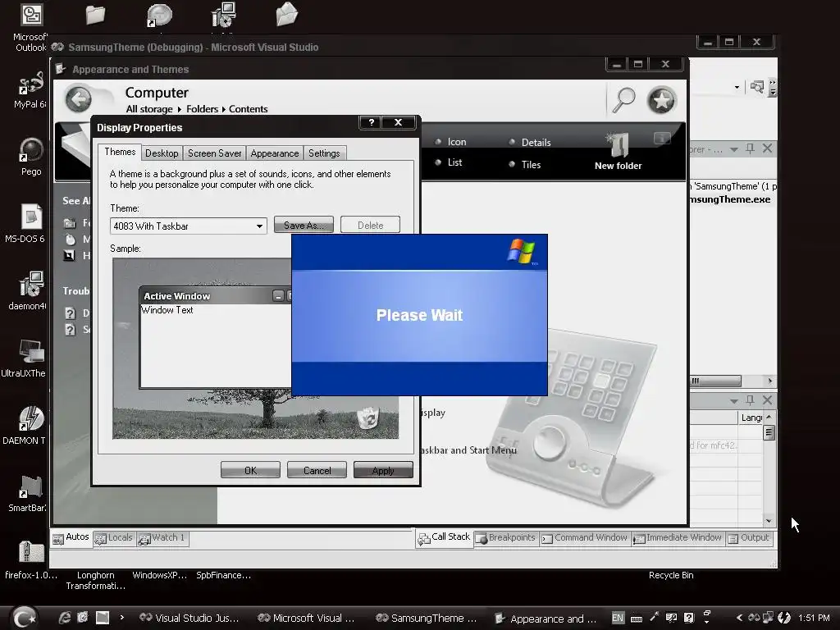This screenshot has width=840, height=630.
Task: Click the All storage breadcrumb
Action: (149, 109)
